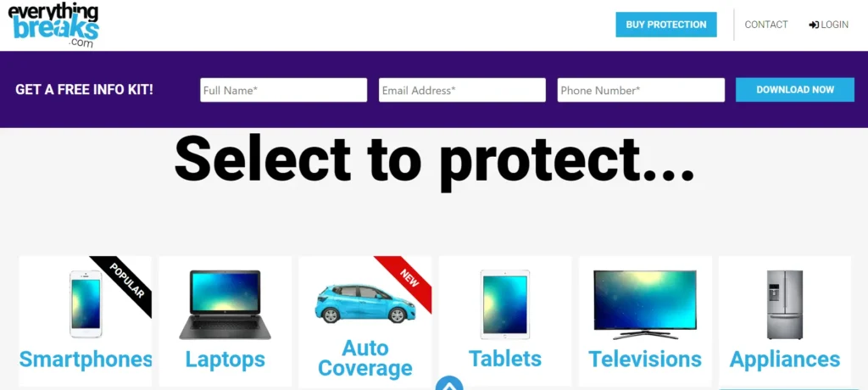Click the blue up-arrow circle button
The image size is (868, 390).
449,383
